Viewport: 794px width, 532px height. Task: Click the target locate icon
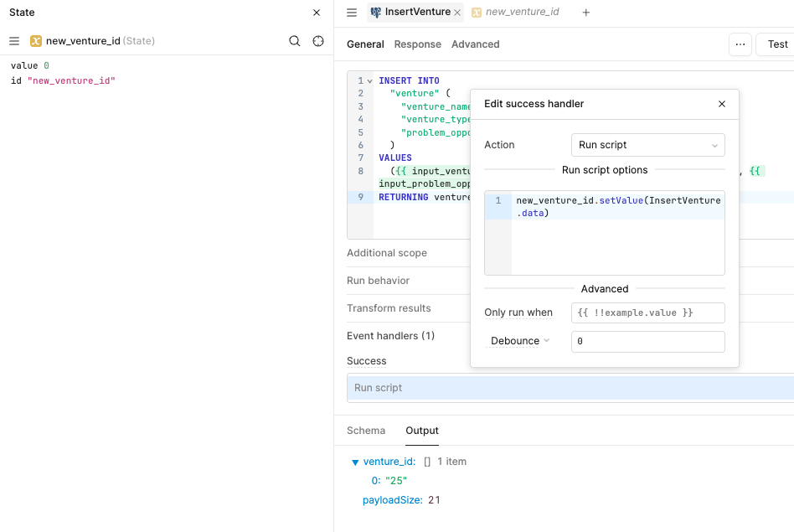pyautogui.click(x=318, y=41)
